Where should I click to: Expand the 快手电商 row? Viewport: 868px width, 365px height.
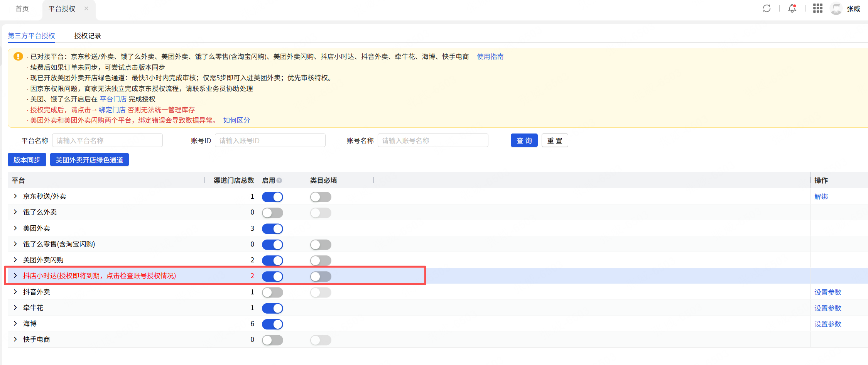click(x=15, y=340)
